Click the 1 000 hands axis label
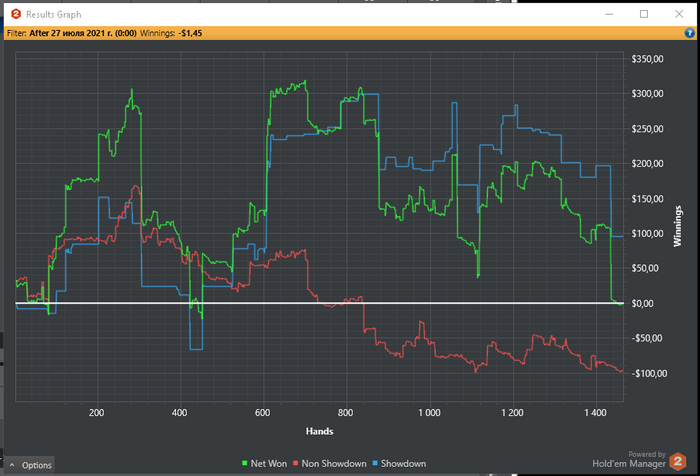Image resolution: width=700 pixels, height=476 pixels. pyautogui.click(x=429, y=413)
